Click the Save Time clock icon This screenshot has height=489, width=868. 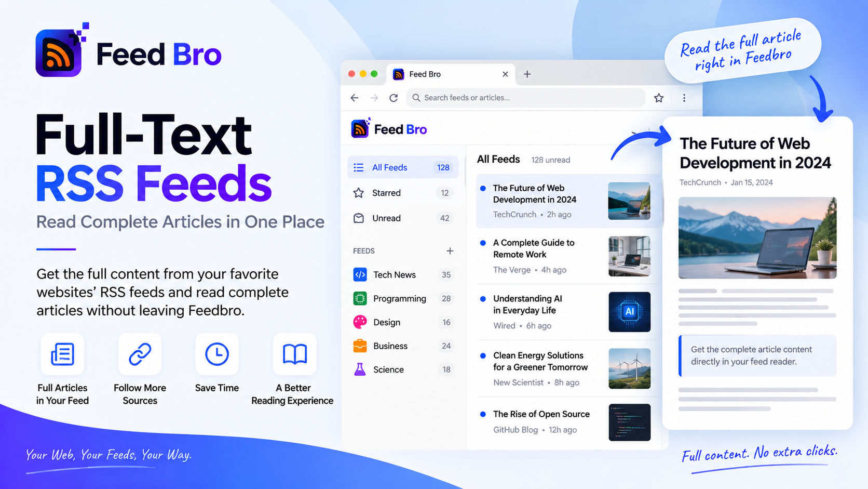coord(217,354)
